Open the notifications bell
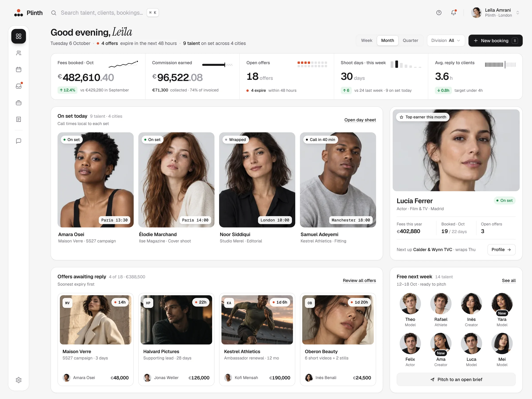The height and width of the screenshot is (399, 532). click(454, 13)
